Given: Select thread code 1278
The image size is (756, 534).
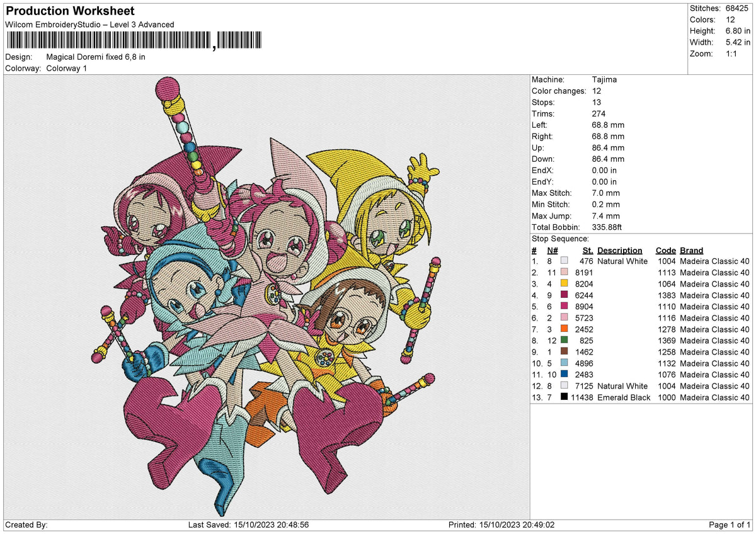Looking at the screenshot, I should (x=667, y=329).
